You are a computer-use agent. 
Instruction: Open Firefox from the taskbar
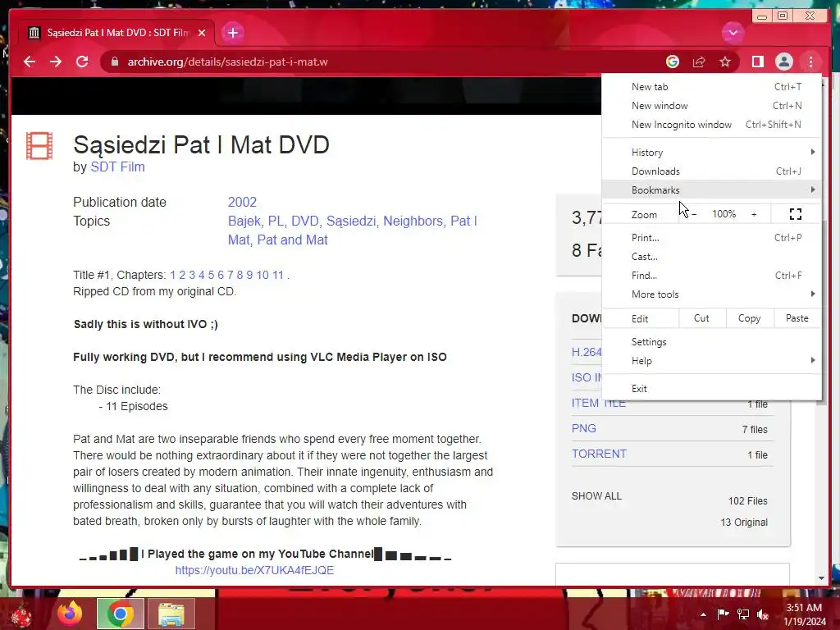click(71, 614)
